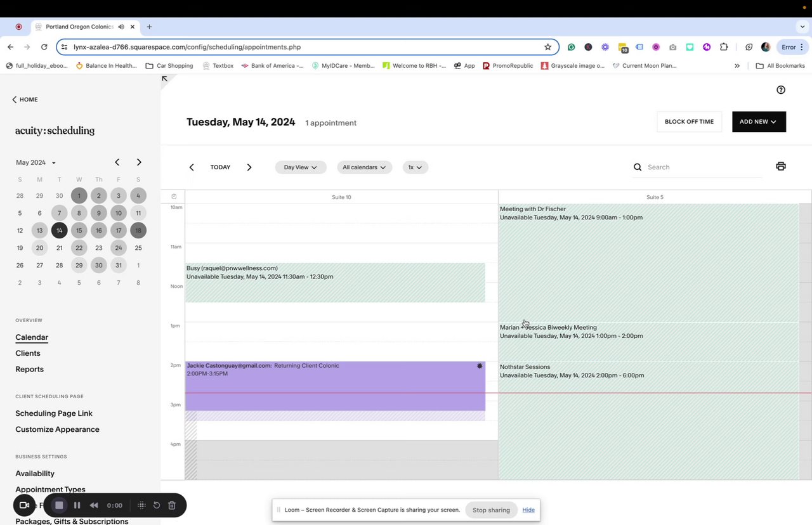Click the browser address bar
Screen dimensions: 812x525
[x=307, y=47]
